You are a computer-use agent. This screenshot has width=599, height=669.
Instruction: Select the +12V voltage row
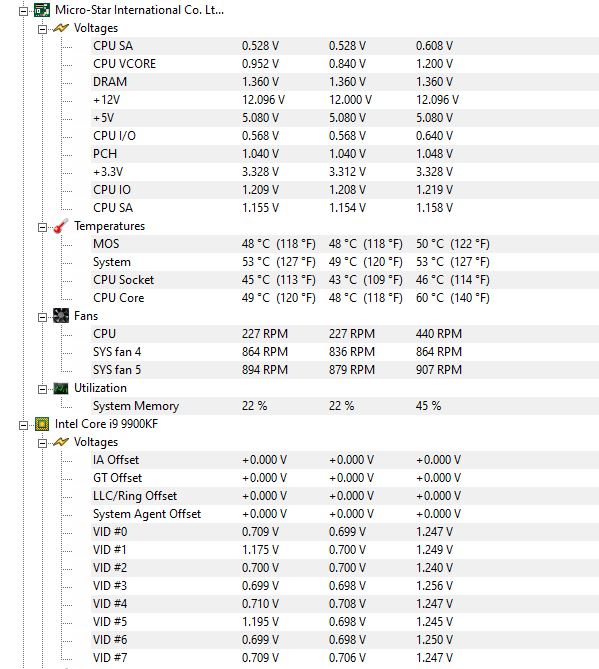[x=345, y=100]
